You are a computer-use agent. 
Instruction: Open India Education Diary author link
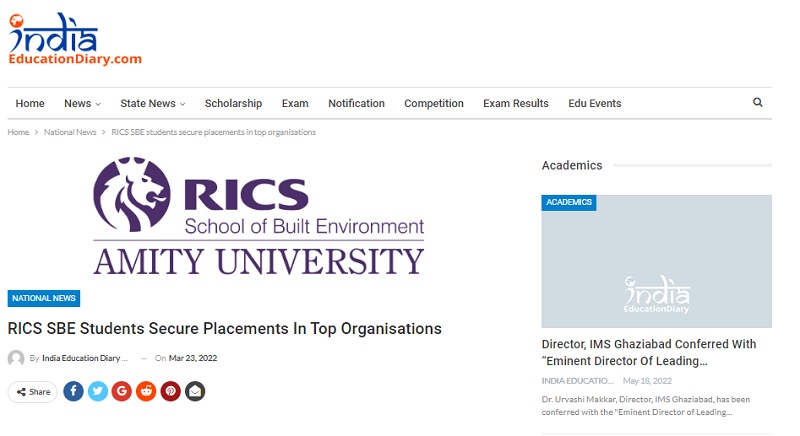click(85, 358)
